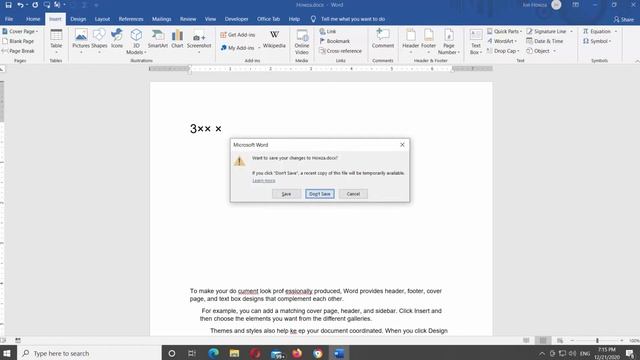The width and height of the screenshot is (640, 360).
Task: Click Cancel in the dialog
Action: tap(353, 194)
